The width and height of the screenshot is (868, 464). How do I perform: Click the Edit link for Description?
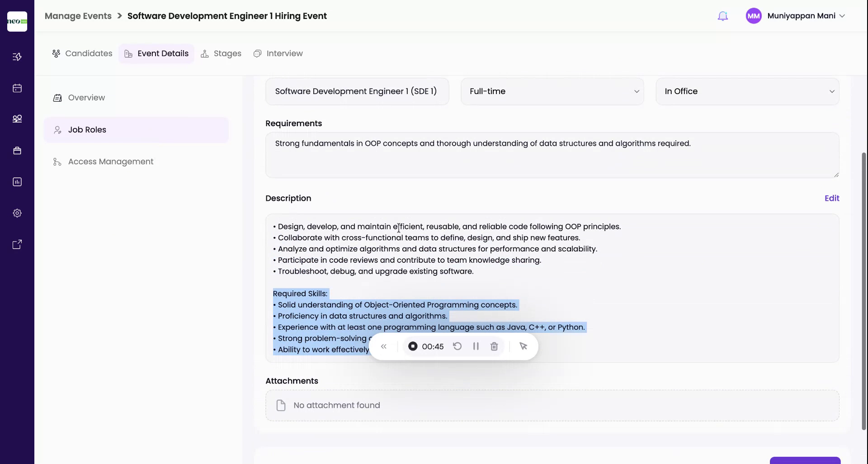point(831,198)
